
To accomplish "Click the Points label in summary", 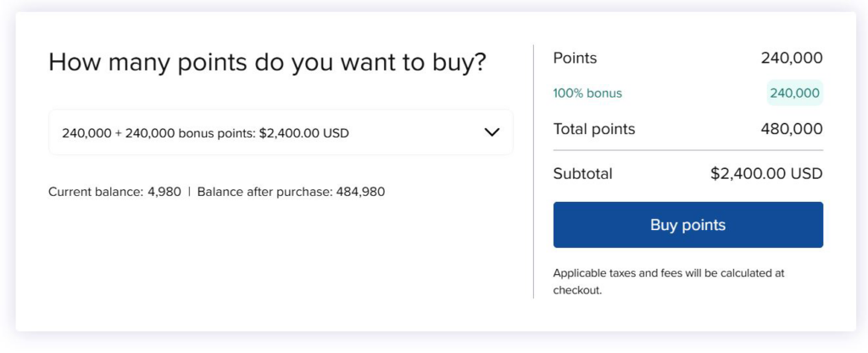I will (x=575, y=59).
